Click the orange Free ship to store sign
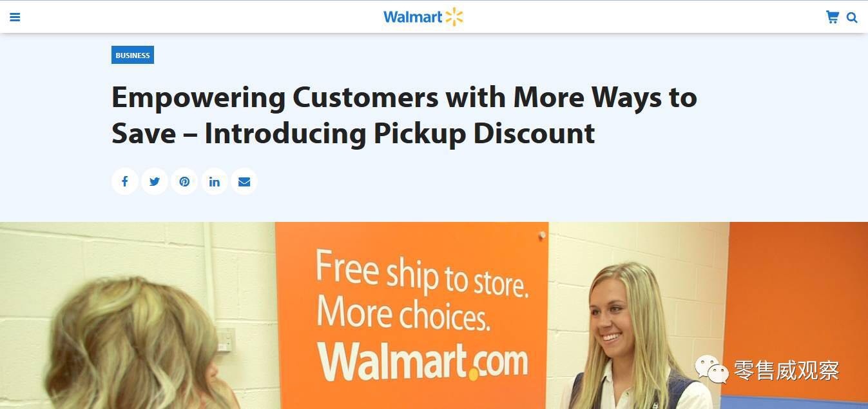This screenshot has width=868, height=409. click(412, 315)
